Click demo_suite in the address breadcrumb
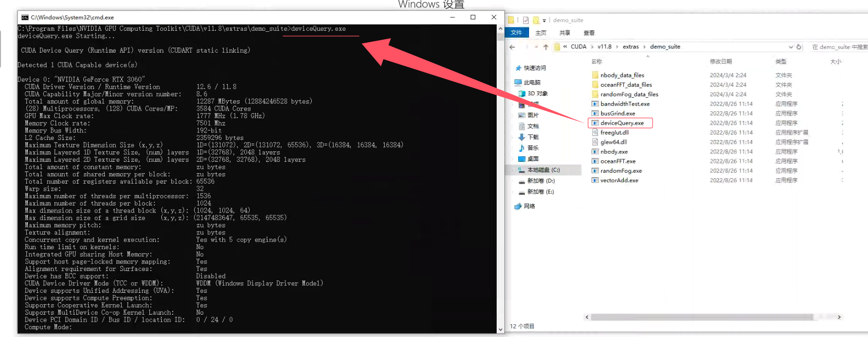Viewport: 868px width, 337px height. click(x=665, y=47)
